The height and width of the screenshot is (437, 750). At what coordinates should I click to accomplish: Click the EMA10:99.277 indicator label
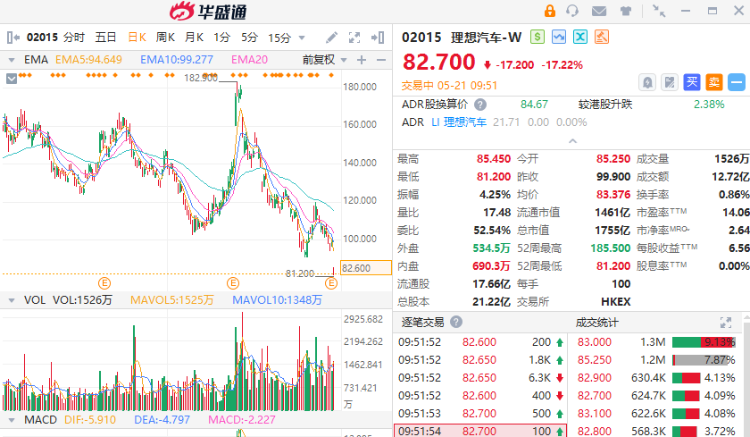[176, 60]
